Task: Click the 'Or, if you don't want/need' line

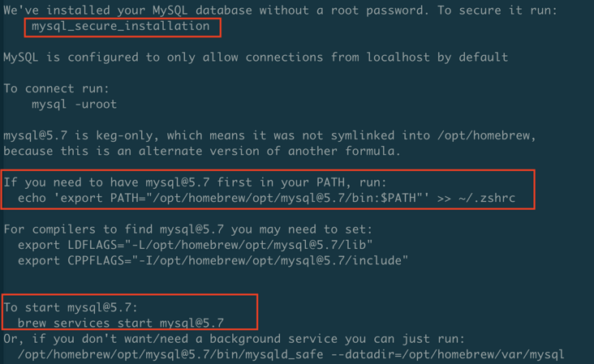Action: 234,338
